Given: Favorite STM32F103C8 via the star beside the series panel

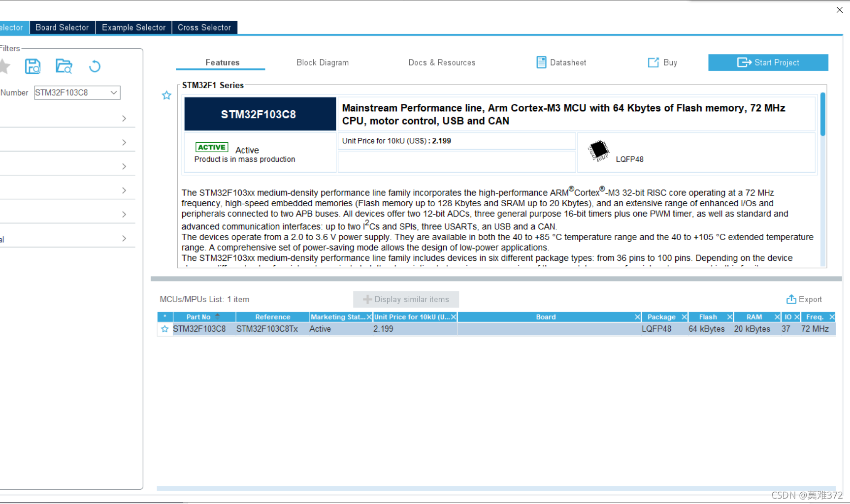Looking at the screenshot, I should coord(166,95).
